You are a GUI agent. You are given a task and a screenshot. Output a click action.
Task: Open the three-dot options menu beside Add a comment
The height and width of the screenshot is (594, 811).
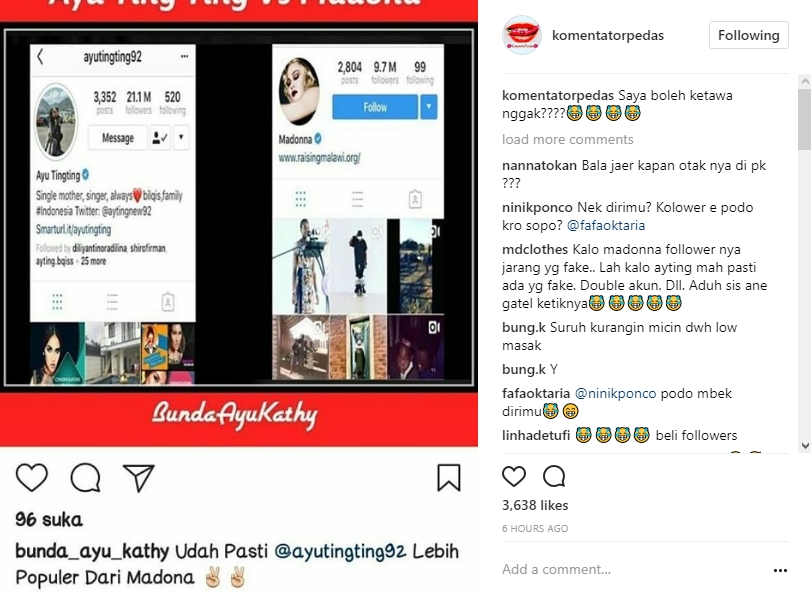780,570
